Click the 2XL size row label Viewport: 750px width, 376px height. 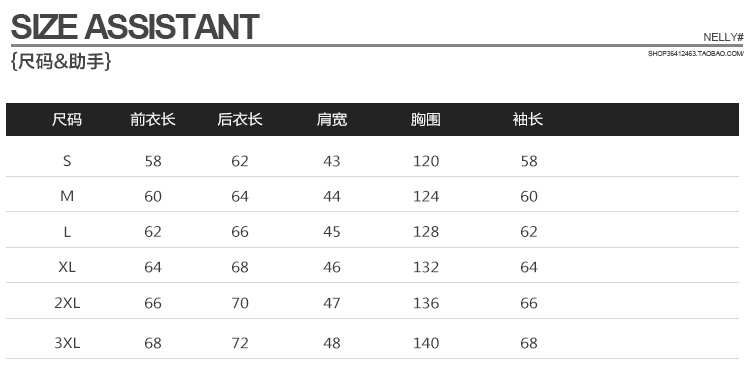point(67,302)
